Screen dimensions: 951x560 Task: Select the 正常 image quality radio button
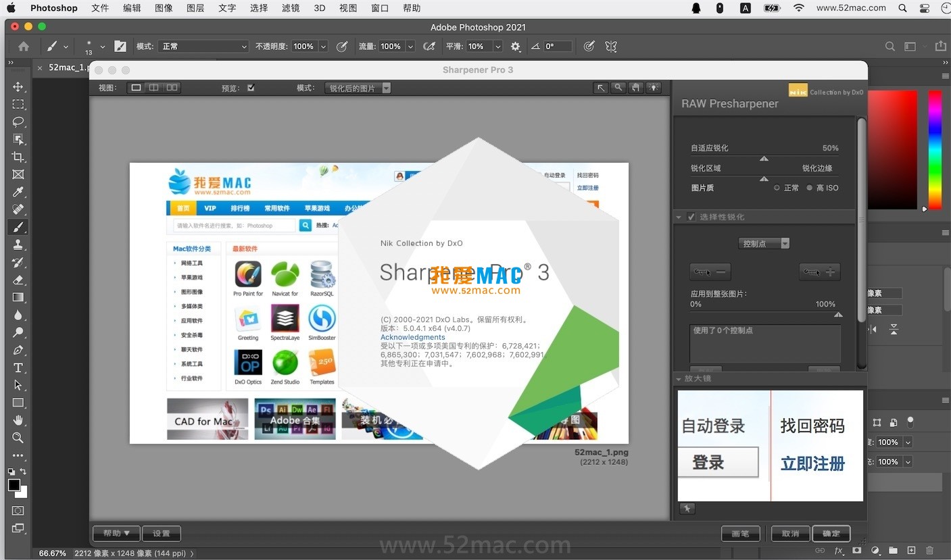[x=777, y=188]
